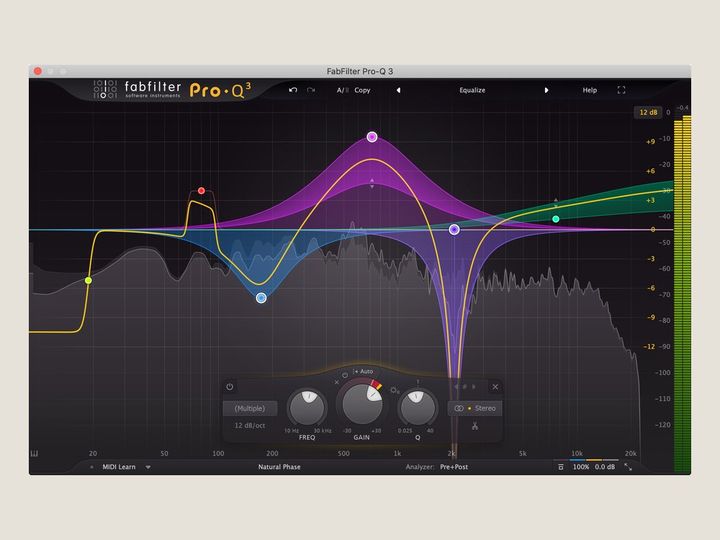Toggle the A/B state switch
The width and height of the screenshot is (720, 540).
pos(343,90)
